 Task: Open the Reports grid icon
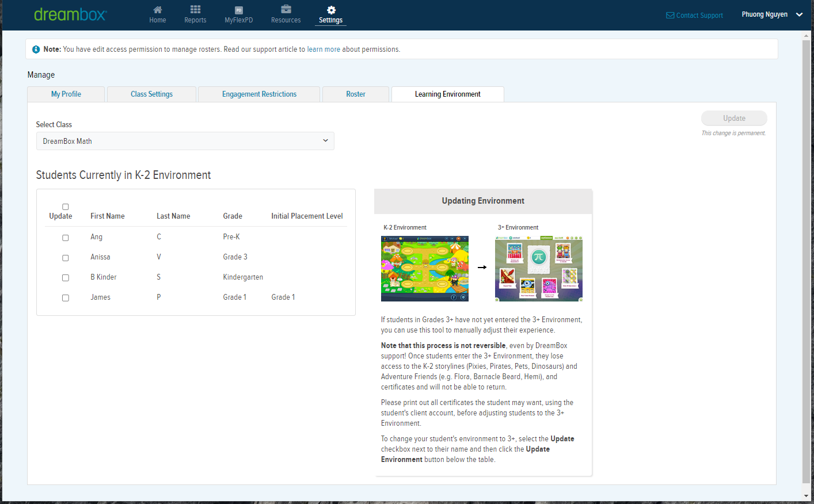(195, 10)
